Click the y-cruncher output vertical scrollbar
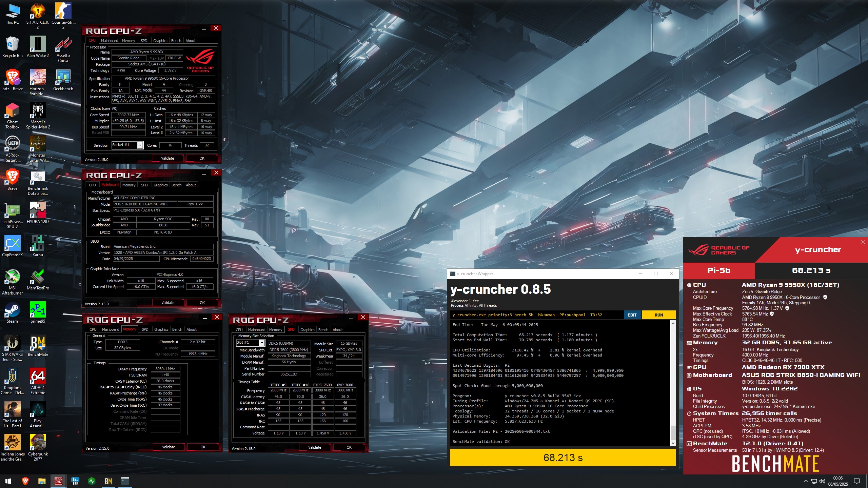This screenshot has width=868, height=488. 673,383
